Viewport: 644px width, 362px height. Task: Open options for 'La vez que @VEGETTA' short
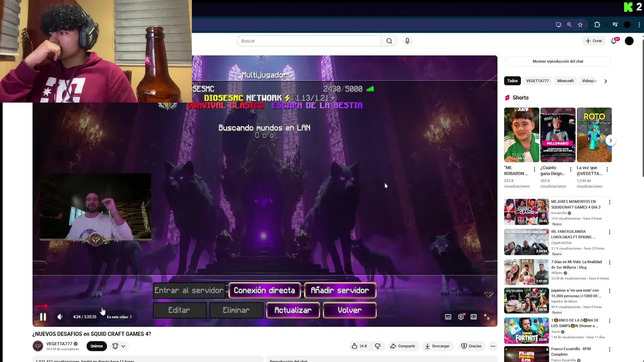(608, 169)
